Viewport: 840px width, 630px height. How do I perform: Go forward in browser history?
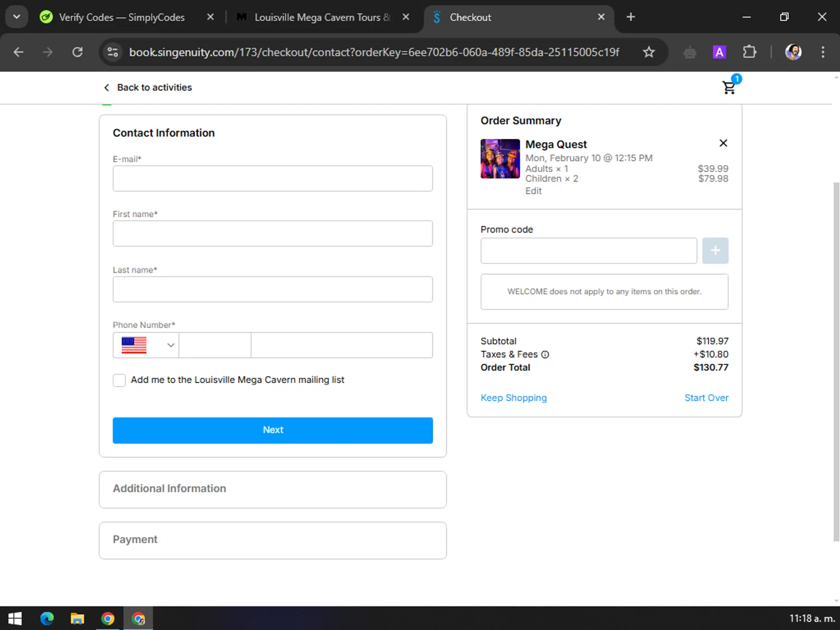[x=48, y=52]
